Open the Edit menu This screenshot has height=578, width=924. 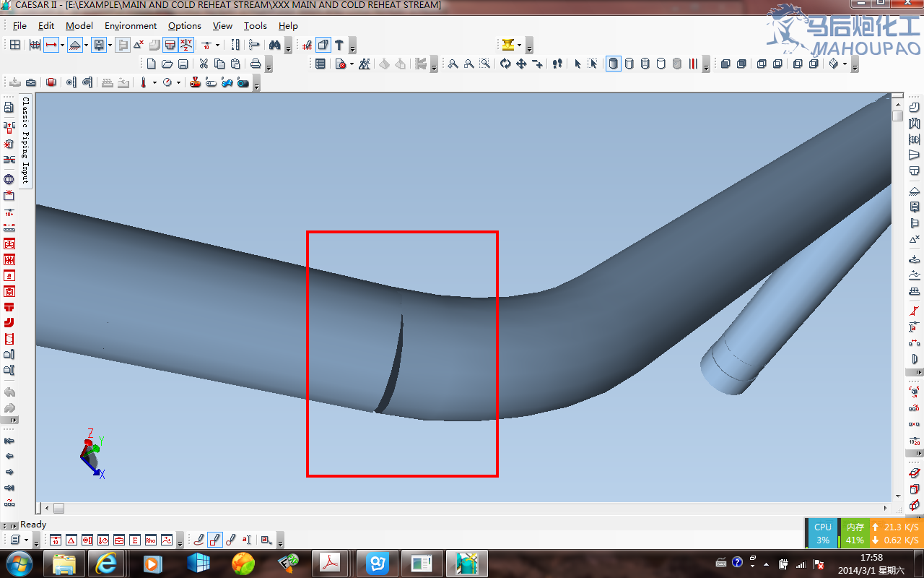click(x=46, y=25)
